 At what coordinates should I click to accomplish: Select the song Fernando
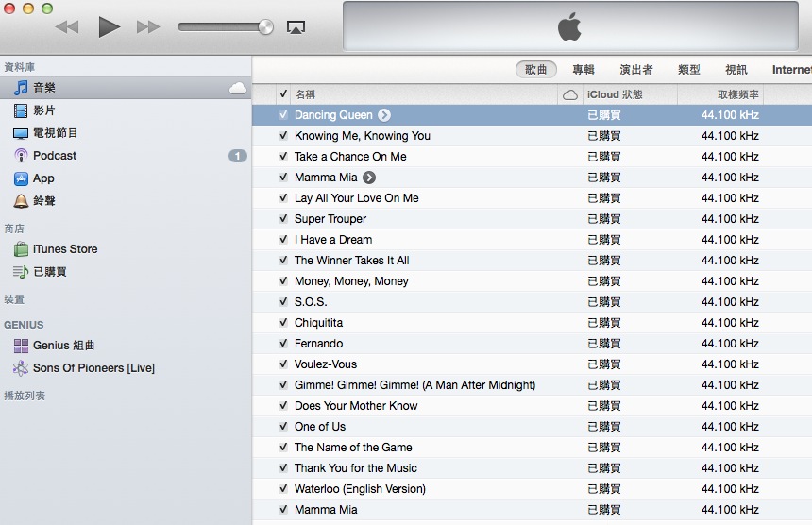click(x=532, y=344)
